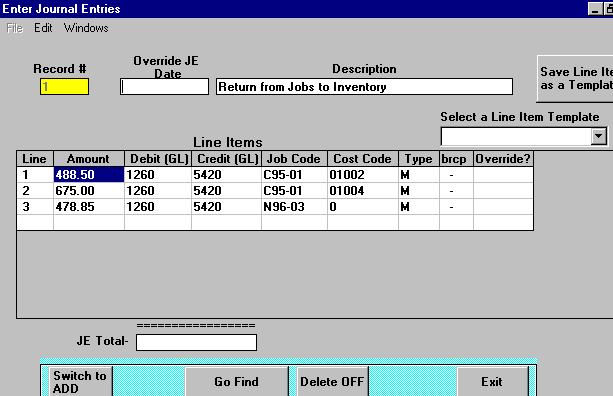Click the yellow Record # field
The width and height of the screenshot is (613, 396).
coord(65,86)
